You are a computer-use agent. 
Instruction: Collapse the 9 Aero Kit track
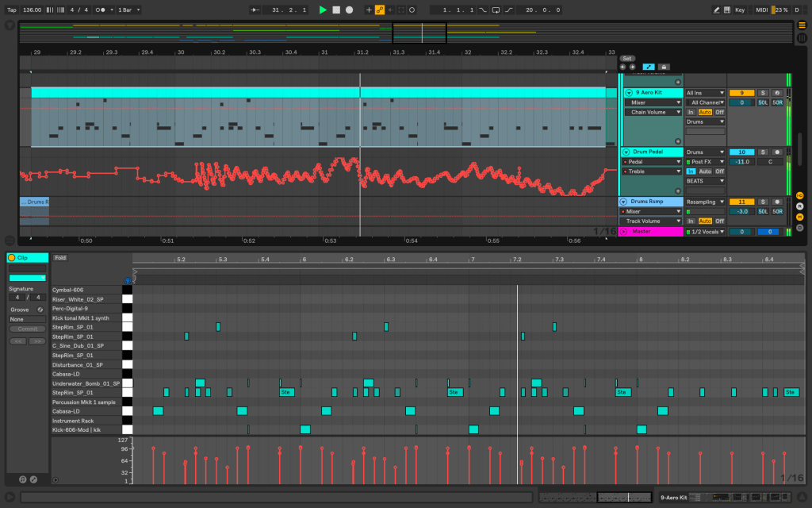[629, 93]
